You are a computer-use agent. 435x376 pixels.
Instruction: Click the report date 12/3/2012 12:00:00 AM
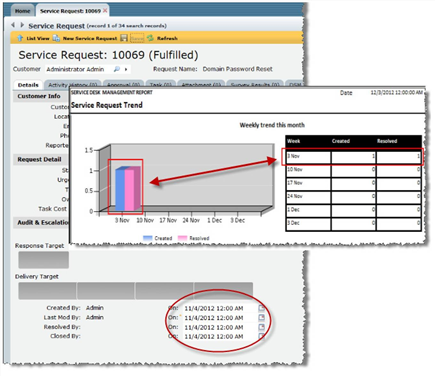coord(397,92)
